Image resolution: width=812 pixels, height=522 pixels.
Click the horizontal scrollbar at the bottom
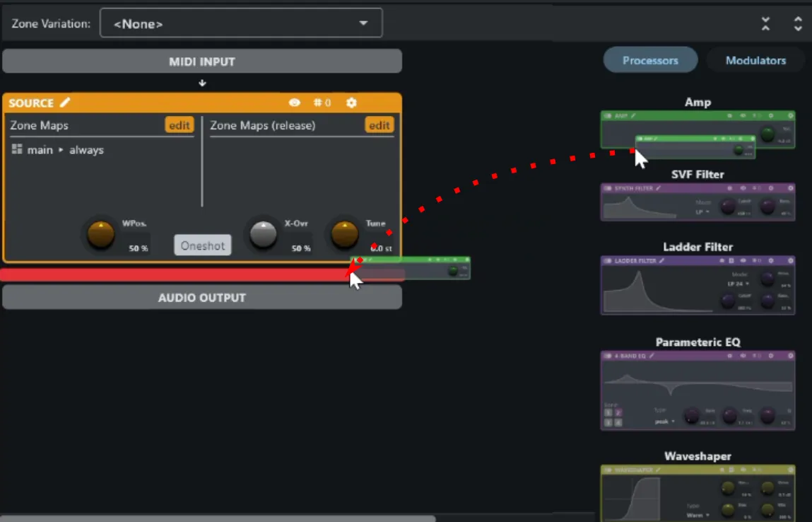tap(218, 518)
